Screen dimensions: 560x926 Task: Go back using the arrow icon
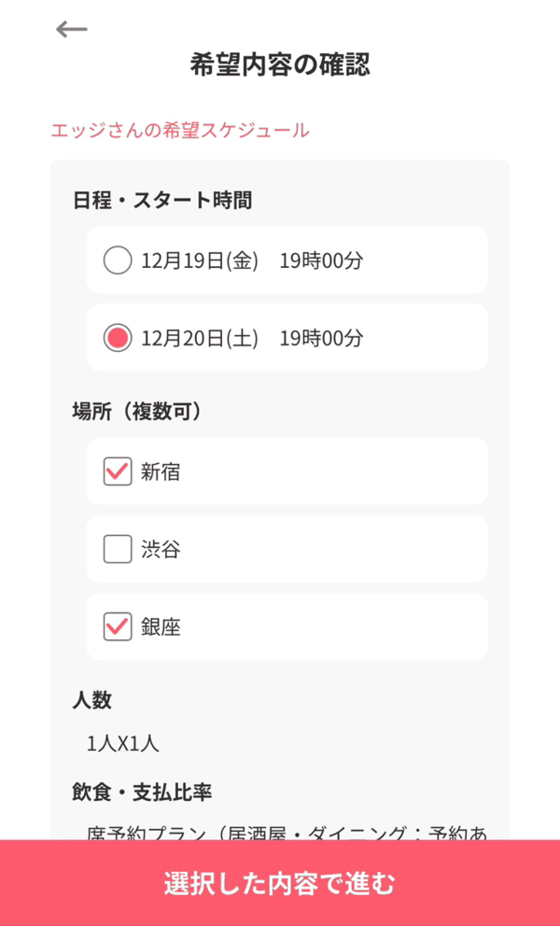(72, 29)
